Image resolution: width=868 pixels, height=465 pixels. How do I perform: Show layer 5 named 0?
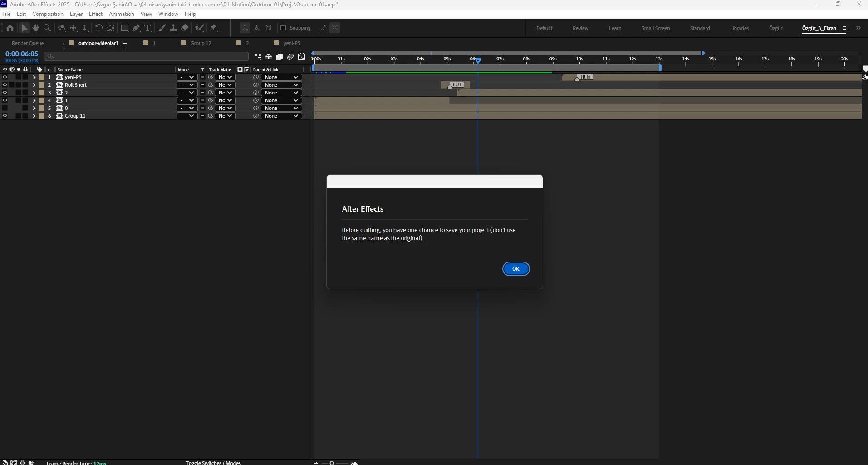point(5,108)
